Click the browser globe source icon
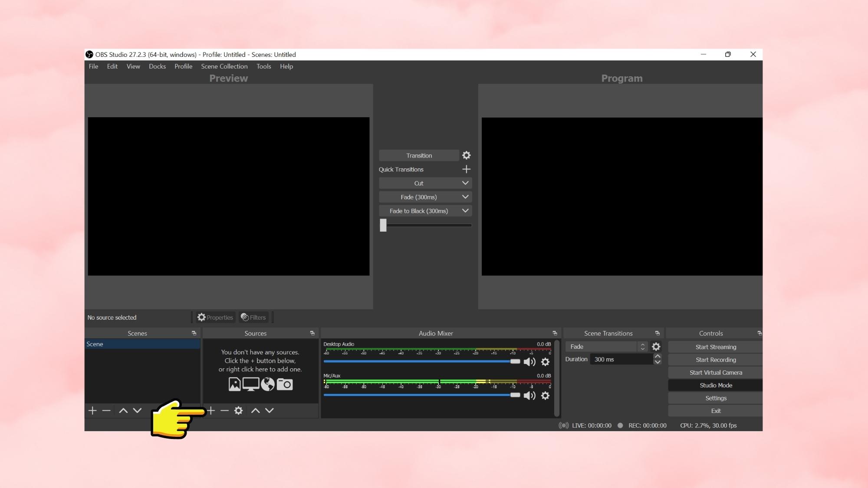The width and height of the screenshot is (868, 488). click(x=268, y=384)
